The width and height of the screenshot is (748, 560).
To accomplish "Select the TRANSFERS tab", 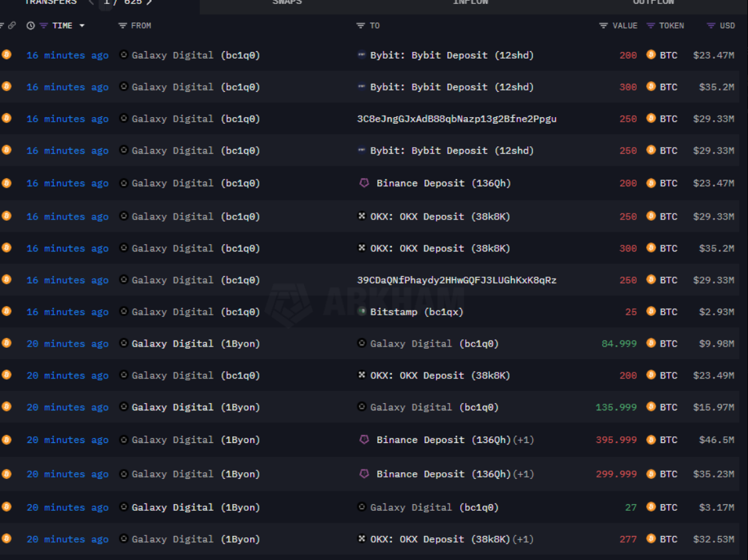I will [x=51, y=3].
